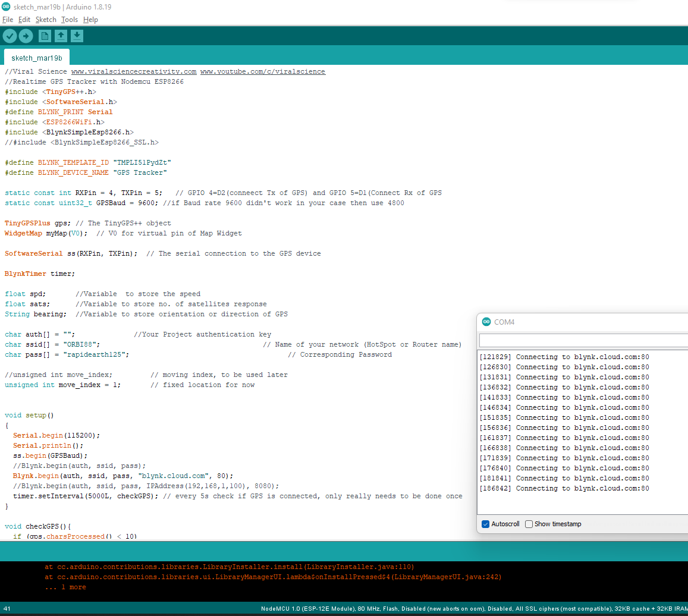688x616 pixels.
Task: Click the 'Serial.begin(115200);' line
Action: tap(56, 435)
